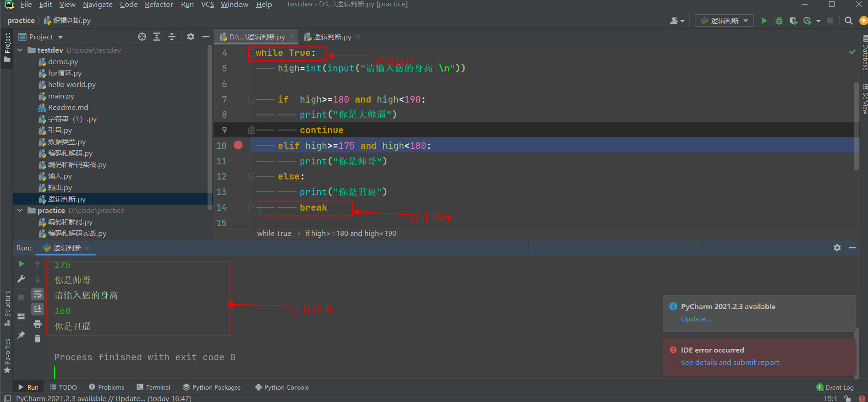868x402 pixels.
Task: Toggle scroll to end in Run console
Action: 38,309
